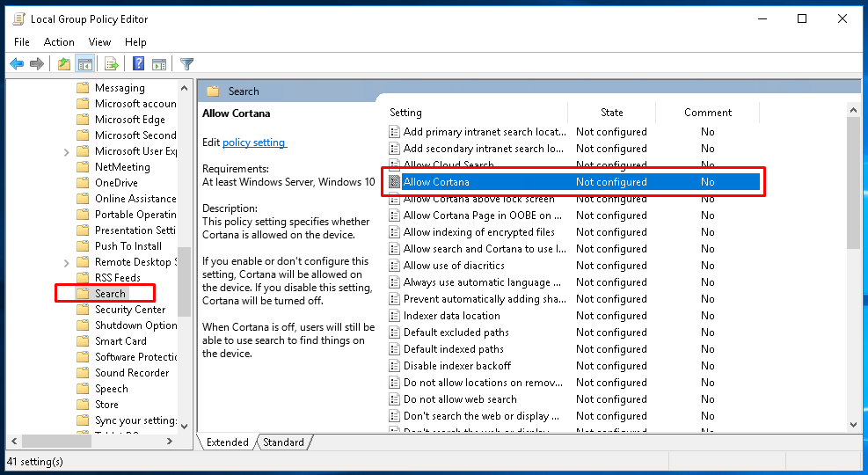Click tree pane horizontal scroll left arrow
This screenshot has width=868, height=475.
tap(14, 442)
